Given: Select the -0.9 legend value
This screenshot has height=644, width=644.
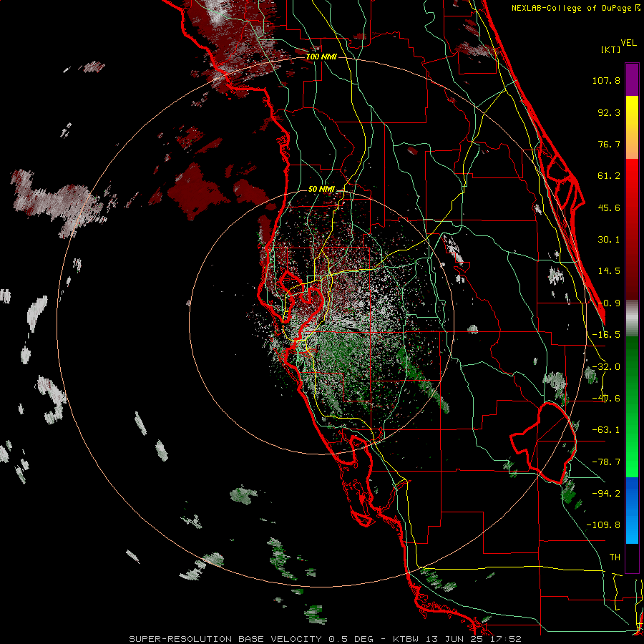Looking at the screenshot, I should [609, 303].
